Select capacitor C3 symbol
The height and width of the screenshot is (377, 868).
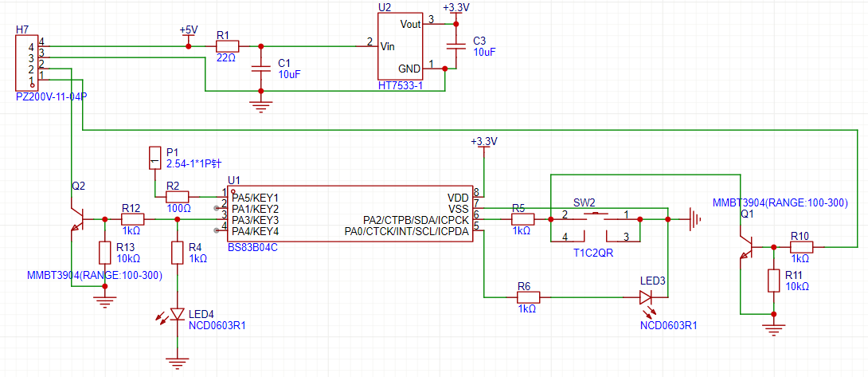click(455, 46)
